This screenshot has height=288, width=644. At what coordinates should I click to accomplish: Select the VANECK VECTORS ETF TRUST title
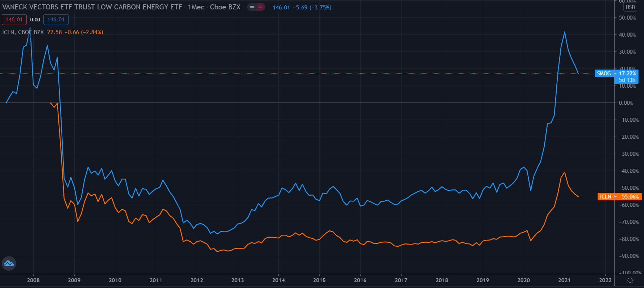[92, 7]
